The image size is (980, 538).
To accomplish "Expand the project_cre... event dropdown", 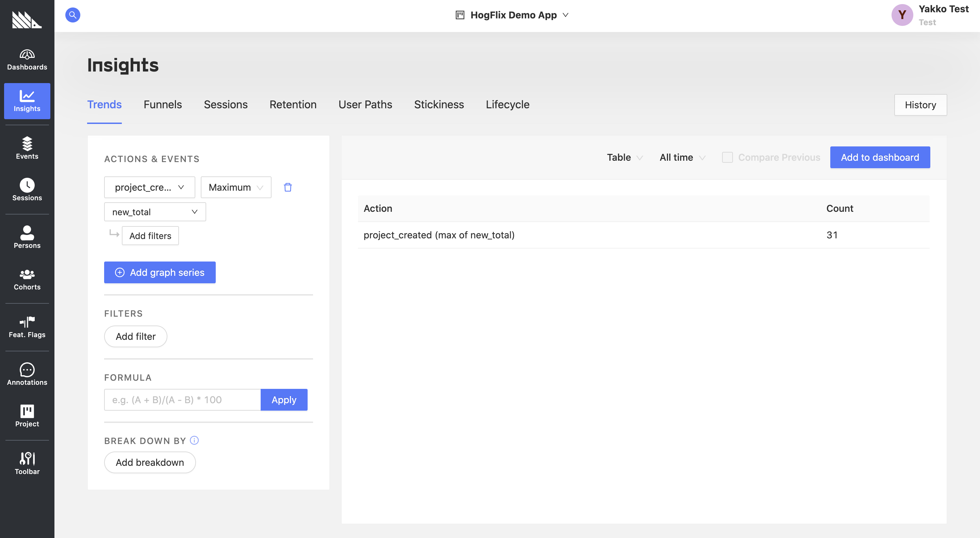I will pyautogui.click(x=149, y=187).
